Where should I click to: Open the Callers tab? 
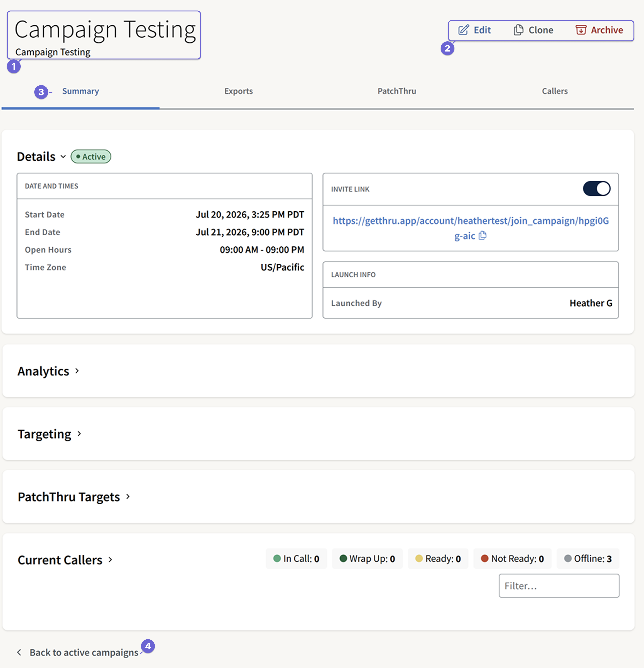tap(555, 91)
